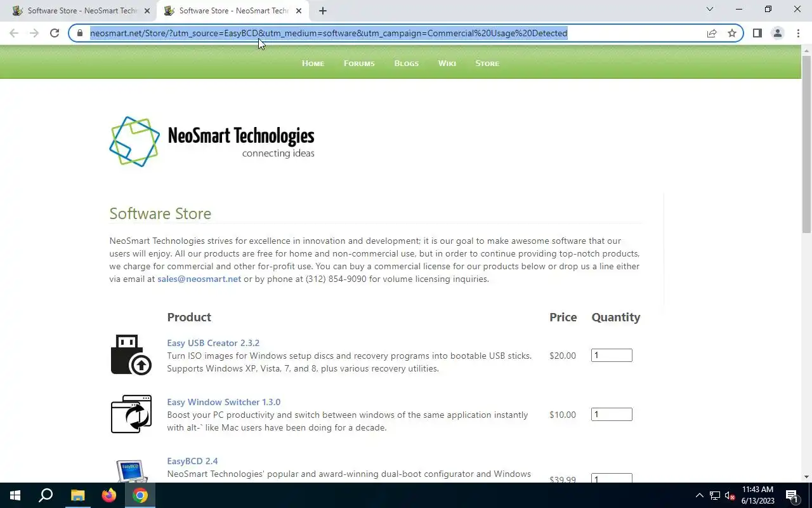Edit quantity for Easy Window Switcher
Screen dimensions: 812x508
612,415
